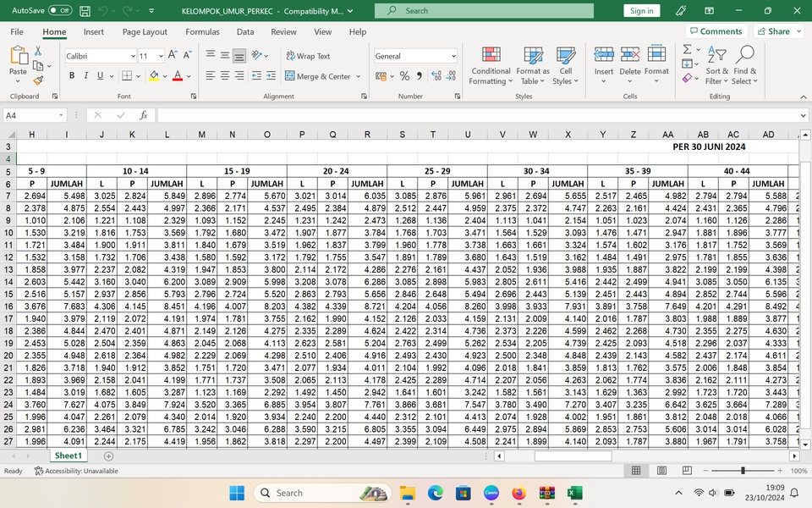812x508 pixels.
Task: Click the Fill down icon
Action: pos(687,63)
